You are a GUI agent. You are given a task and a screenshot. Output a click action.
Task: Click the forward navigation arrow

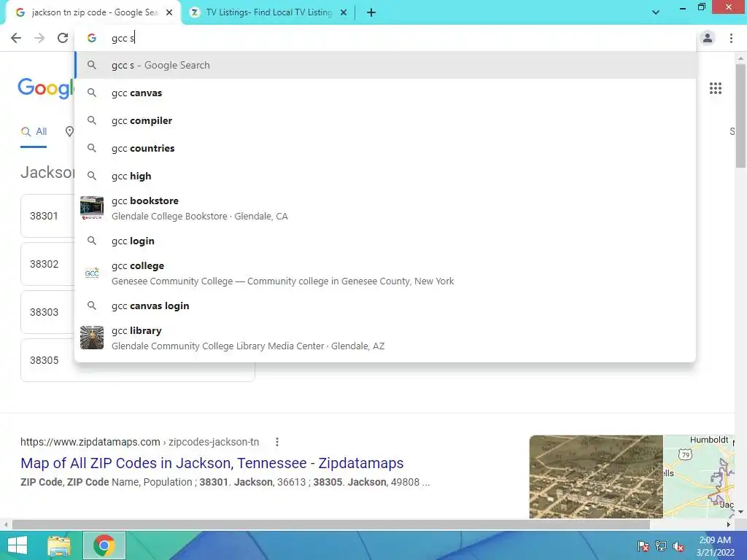(39, 38)
